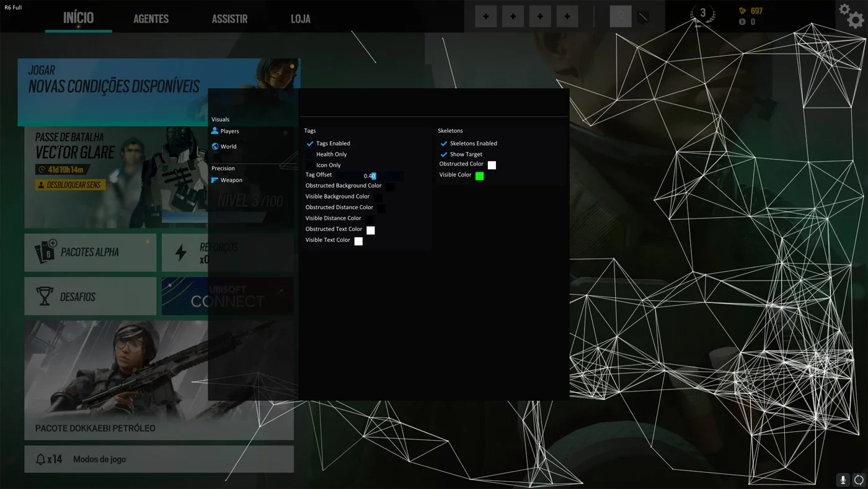Click the circular refresh icon at bottom right
The image size is (868, 489).
859,480
